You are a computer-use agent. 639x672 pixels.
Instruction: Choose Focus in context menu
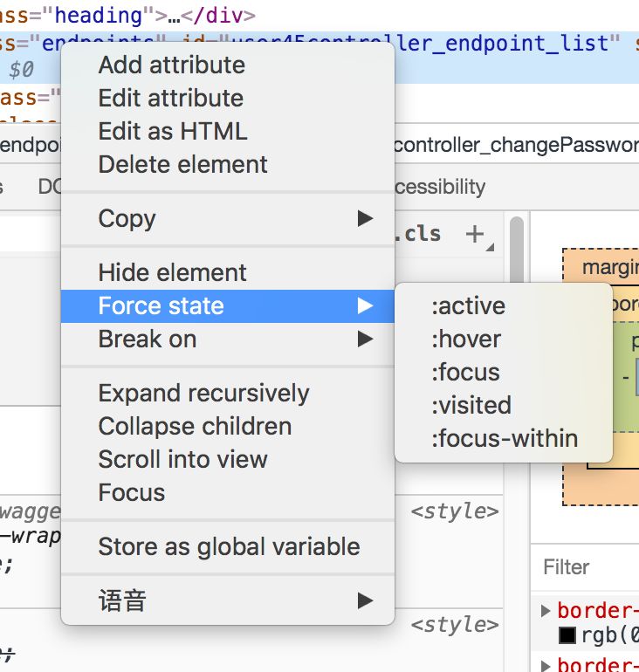click(228, 492)
